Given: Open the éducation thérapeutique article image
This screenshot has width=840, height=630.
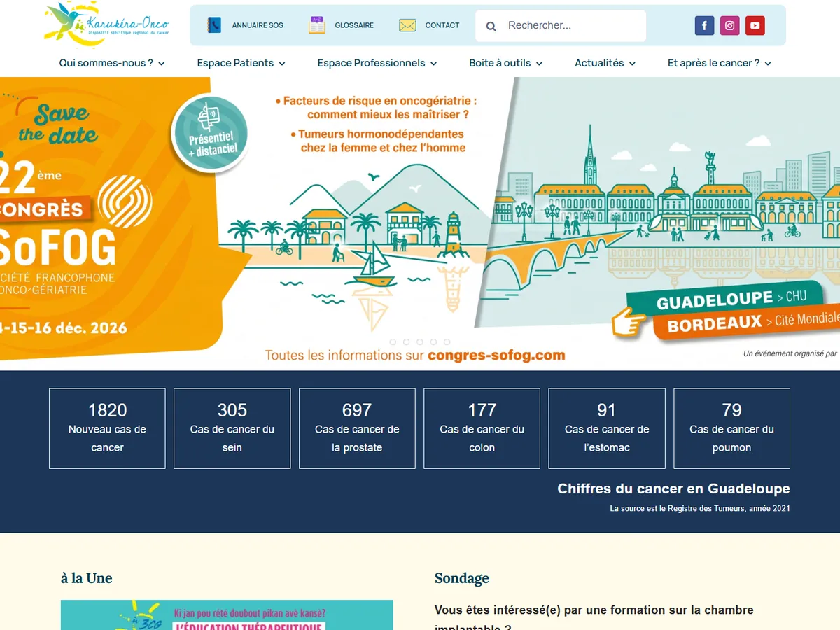Looking at the screenshot, I should (227, 615).
